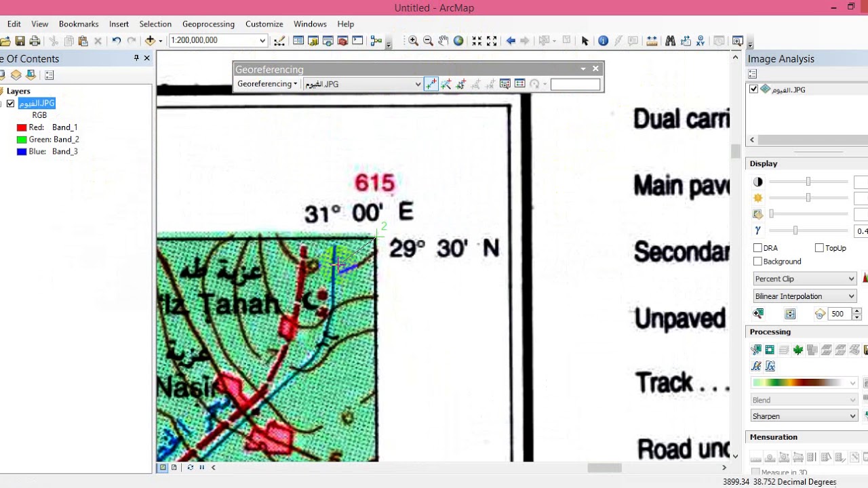Refresh the map display
868x488 pixels.
click(x=190, y=467)
